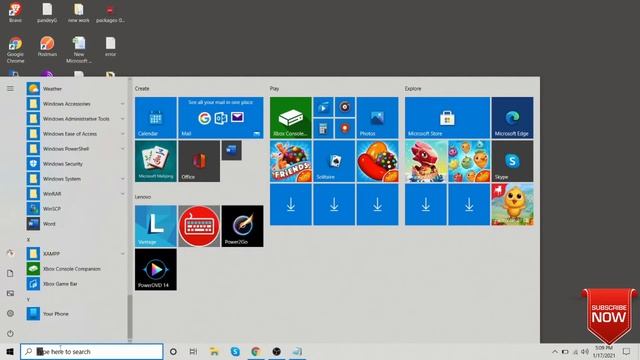Expand the WinRAR folder
This screenshot has width=640, height=360.
click(x=76, y=194)
